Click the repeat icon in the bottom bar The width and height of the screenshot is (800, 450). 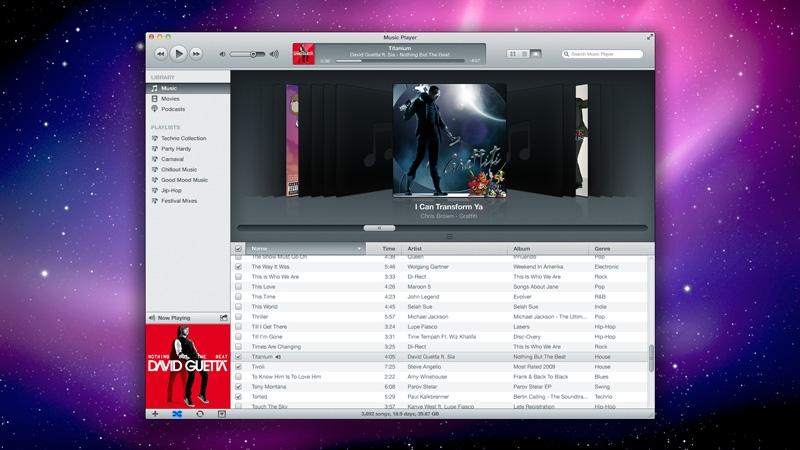click(200, 413)
